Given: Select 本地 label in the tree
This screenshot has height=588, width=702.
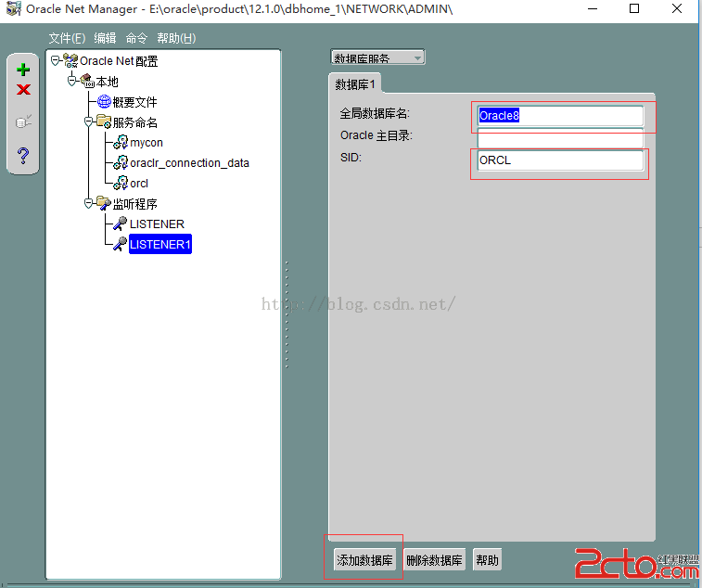Looking at the screenshot, I should 107,82.
